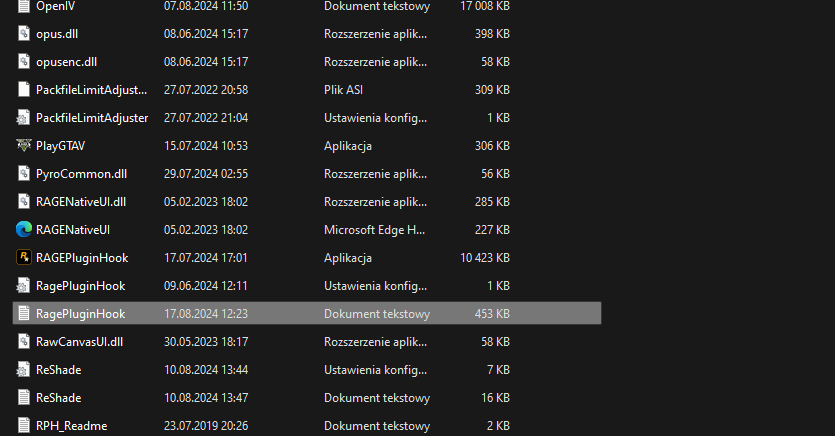Select the PackfileLimitAdjuster configuration settings file name
This screenshot has height=436, width=835.
pyautogui.click(x=92, y=118)
